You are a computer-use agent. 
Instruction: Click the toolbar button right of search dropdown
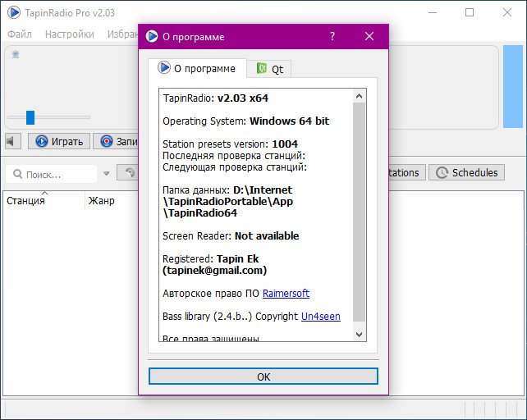tap(128, 172)
